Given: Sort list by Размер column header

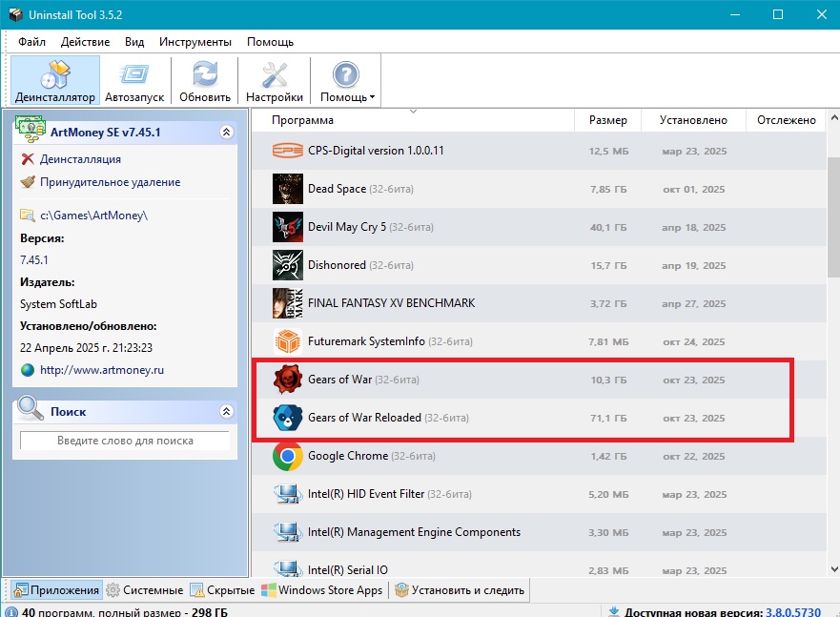Looking at the screenshot, I should (x=607, y=120).
